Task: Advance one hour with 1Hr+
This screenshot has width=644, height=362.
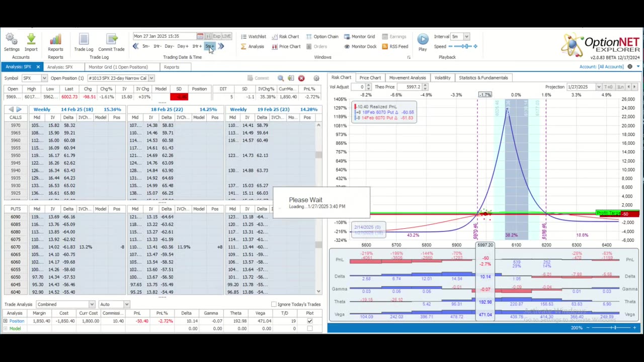Action: pyautogui.click(x=197, y=46)
